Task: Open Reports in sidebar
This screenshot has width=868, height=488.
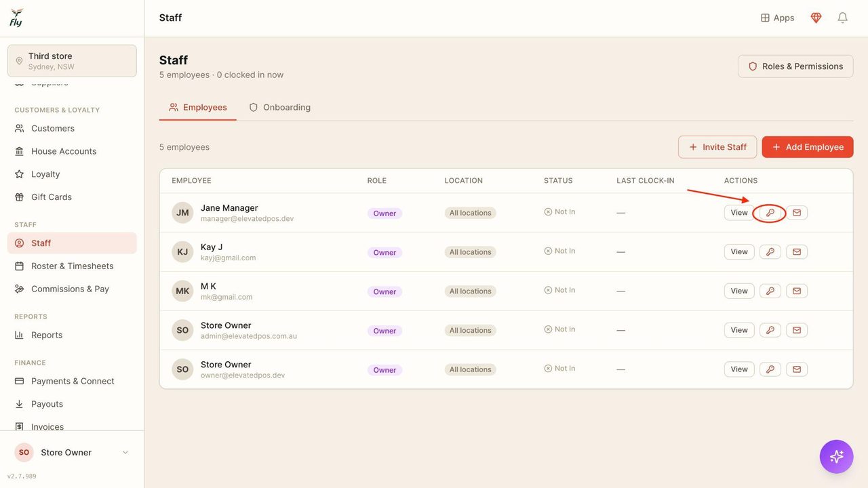Action: pos(72,335)
